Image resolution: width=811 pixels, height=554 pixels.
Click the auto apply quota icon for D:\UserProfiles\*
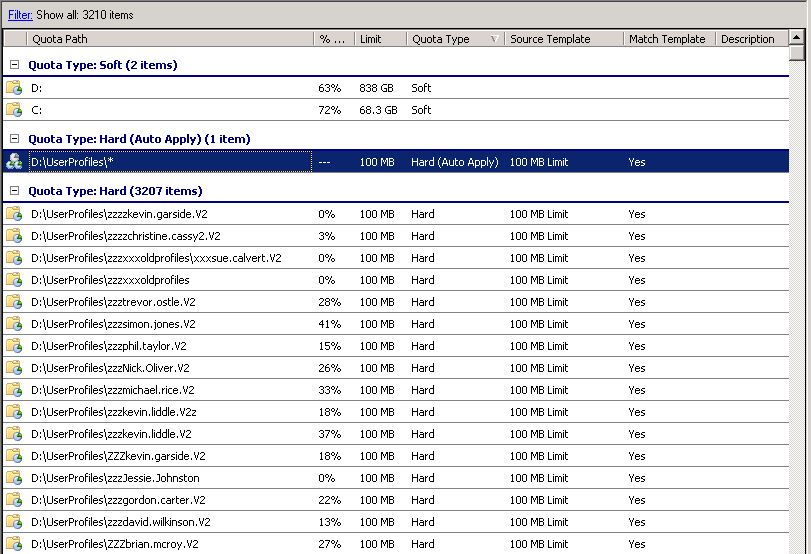tap(14, 162)
